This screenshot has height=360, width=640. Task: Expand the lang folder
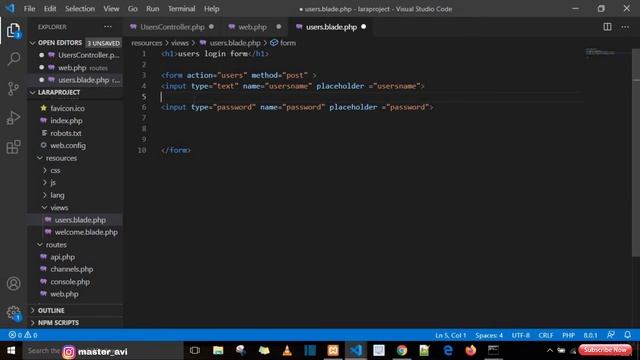coord(45,195)
